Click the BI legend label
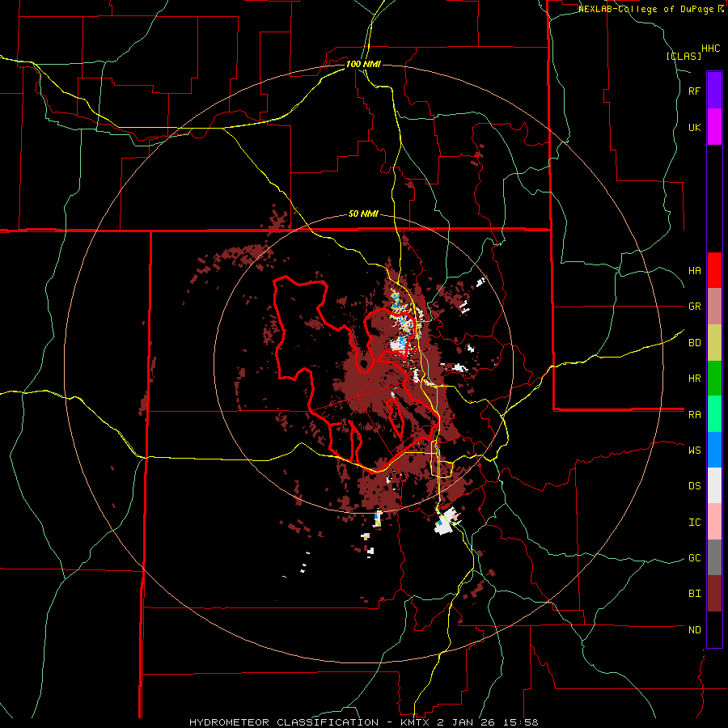 tap(694, 594)
